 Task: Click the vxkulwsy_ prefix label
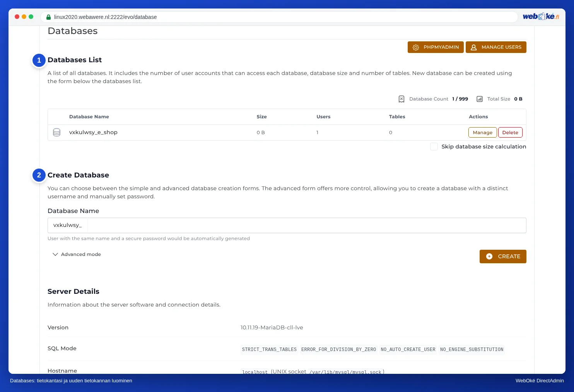[x=68, y=225]
